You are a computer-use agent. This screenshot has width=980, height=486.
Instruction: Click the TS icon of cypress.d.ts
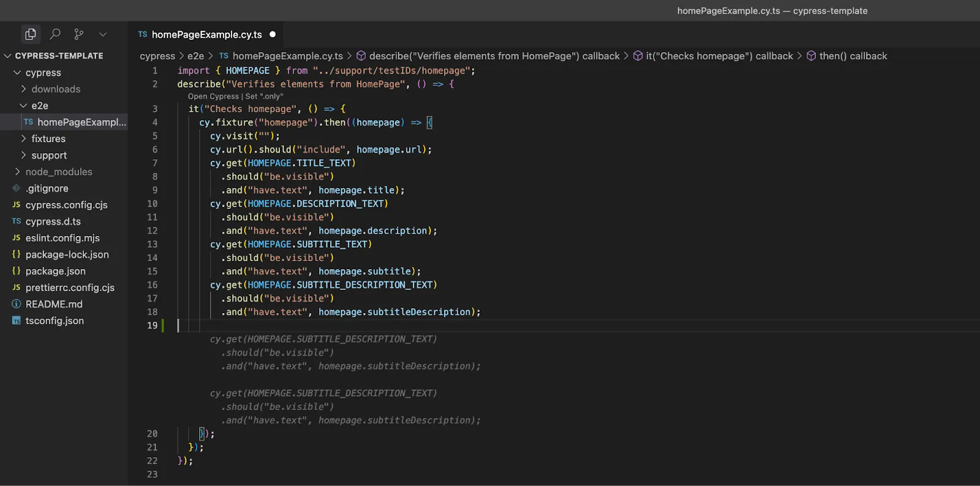pyautogui.click(x=17, y=221)
